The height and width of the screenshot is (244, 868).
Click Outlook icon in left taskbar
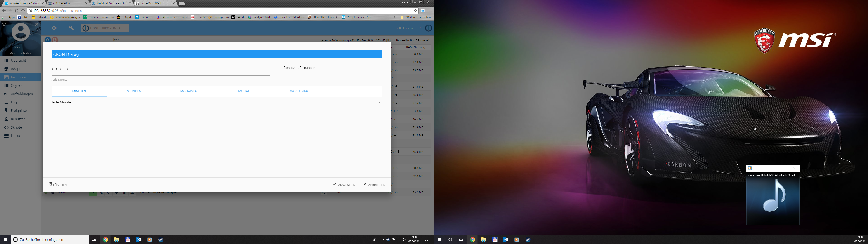139,240
